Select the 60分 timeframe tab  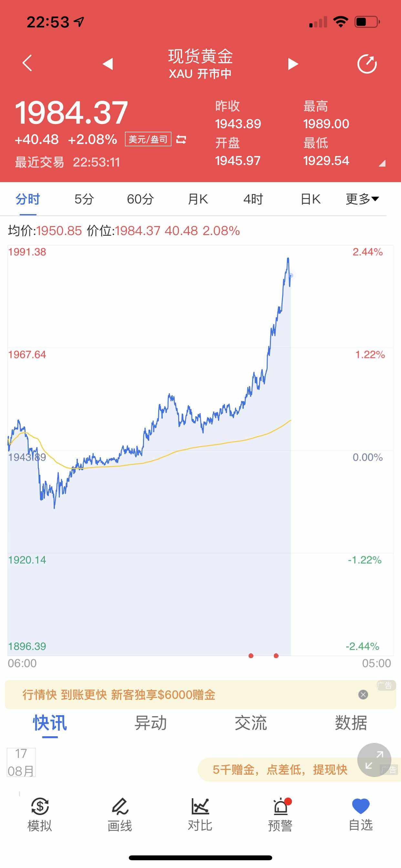[x=140, y=199]
